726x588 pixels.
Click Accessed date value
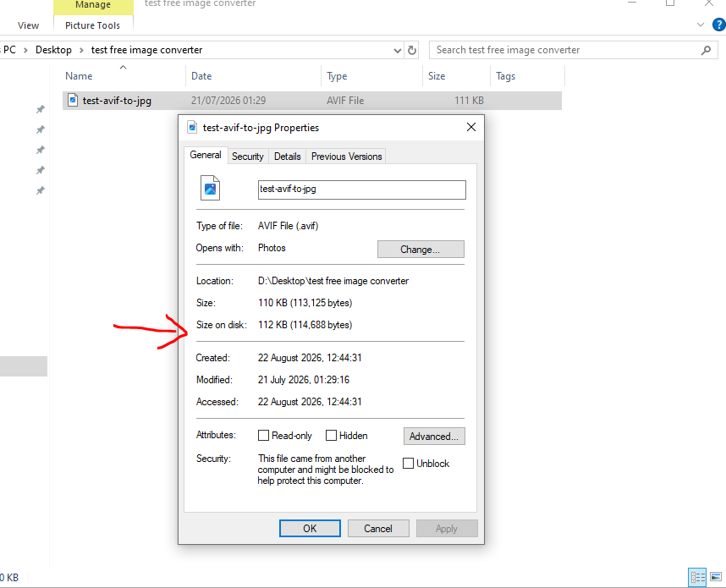point(310,402)
